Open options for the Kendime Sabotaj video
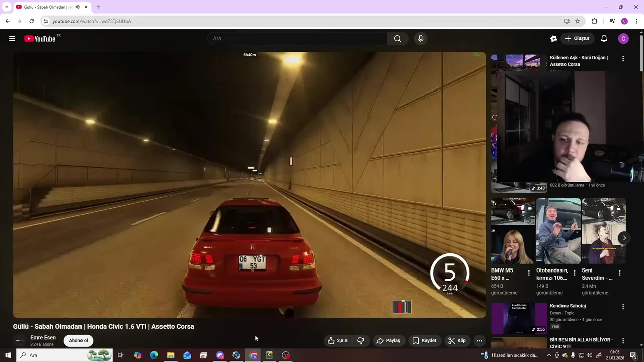 [623, 307]
